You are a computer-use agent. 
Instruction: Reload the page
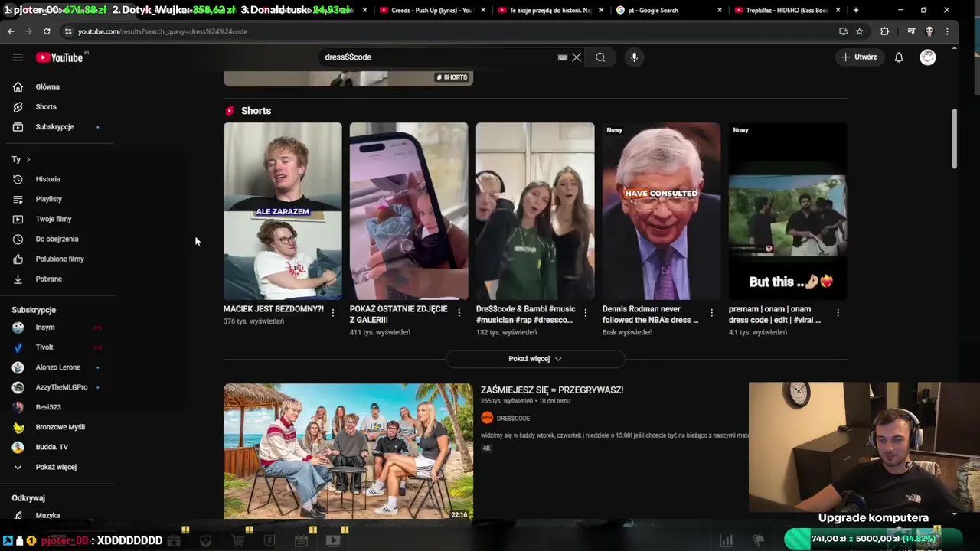tap(47, 31)
